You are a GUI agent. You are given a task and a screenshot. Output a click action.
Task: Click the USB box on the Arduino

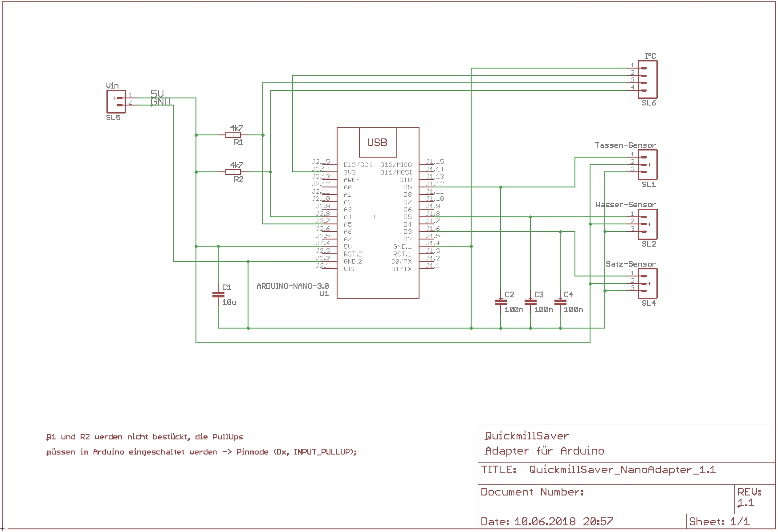pos(378,142)
